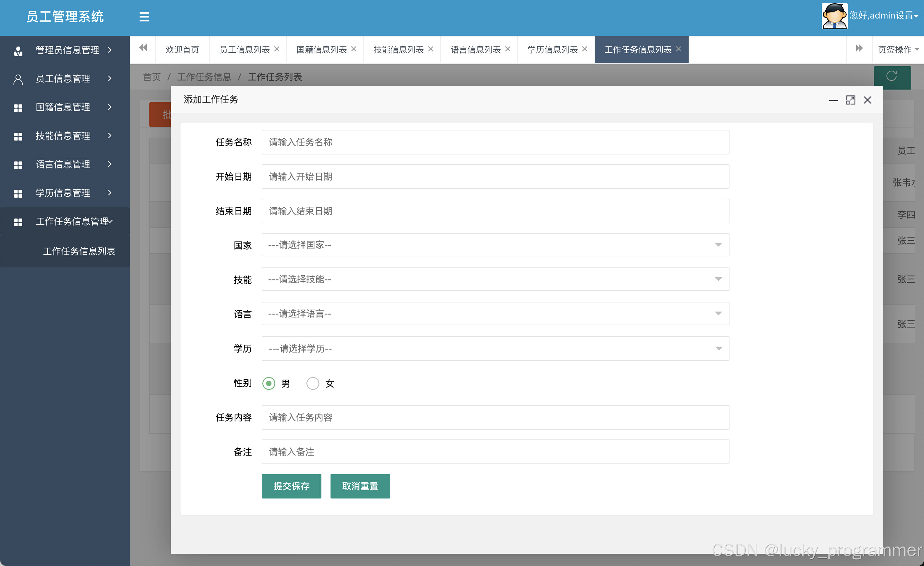
Task: Click the 任务名称 input field
Action: click(495, 142)
